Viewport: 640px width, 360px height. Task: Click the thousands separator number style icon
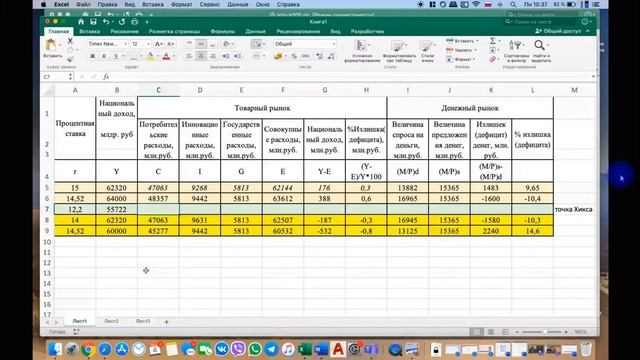pos(305,56)
